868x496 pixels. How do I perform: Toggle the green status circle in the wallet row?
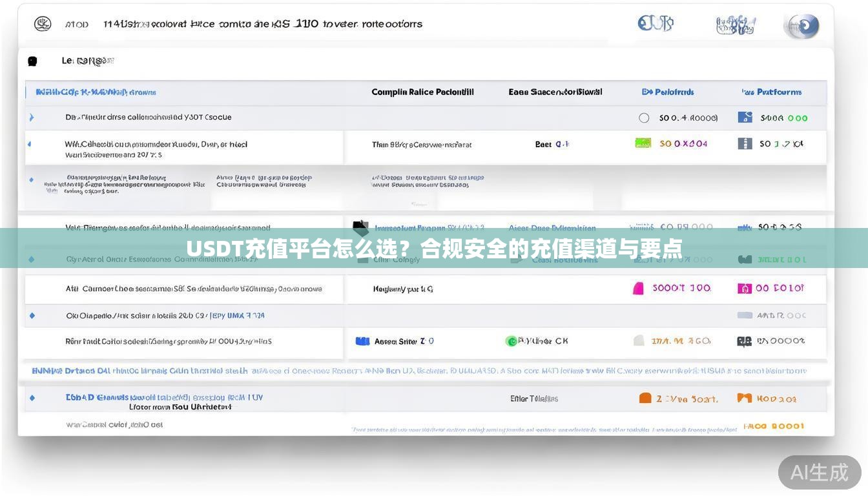point(512,340)
